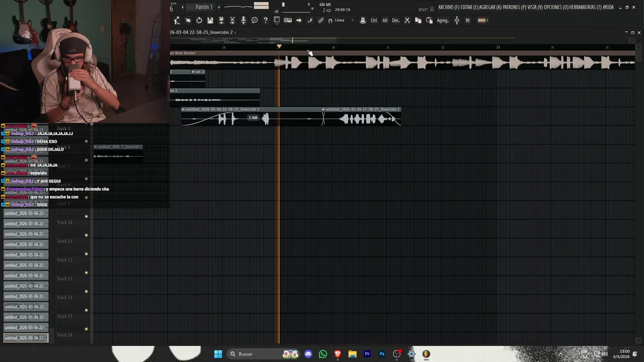Open clip menu of first Inserción 2 clip

pos(184,109)
